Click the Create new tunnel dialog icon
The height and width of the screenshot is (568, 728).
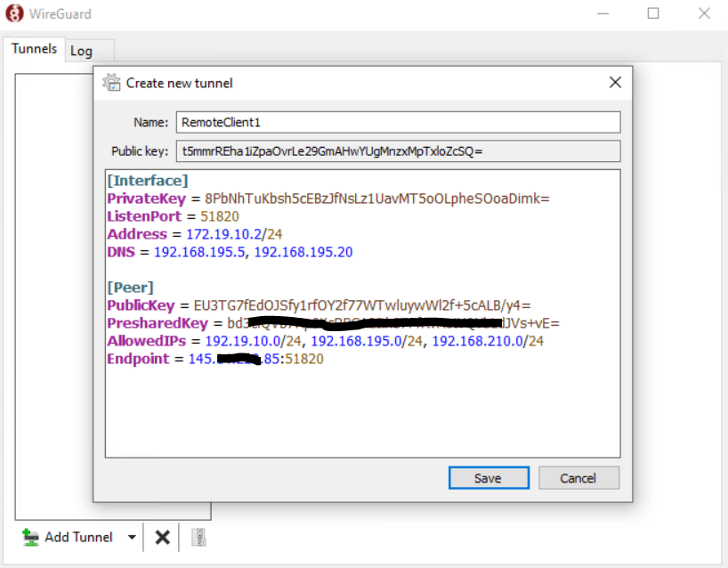pos(111,83)
